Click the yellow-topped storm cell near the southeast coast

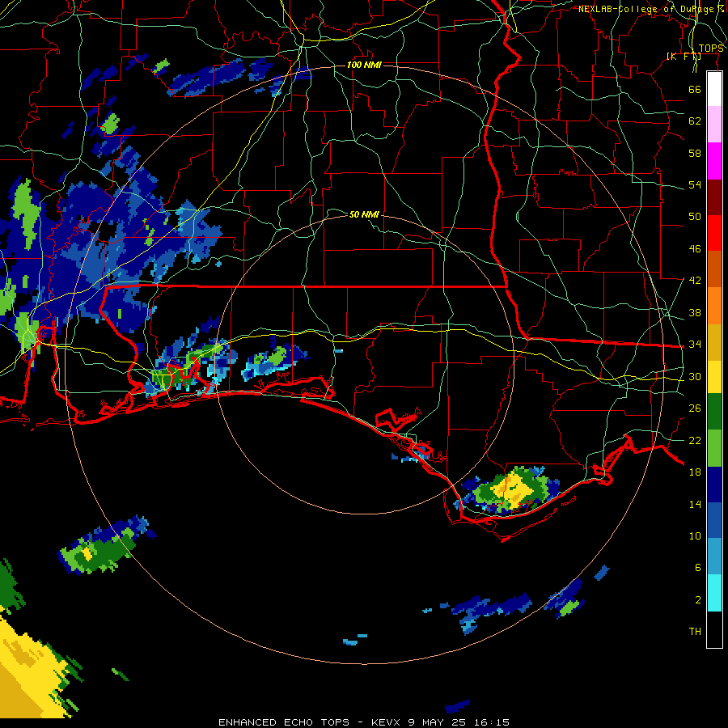(x=512, y=489)
